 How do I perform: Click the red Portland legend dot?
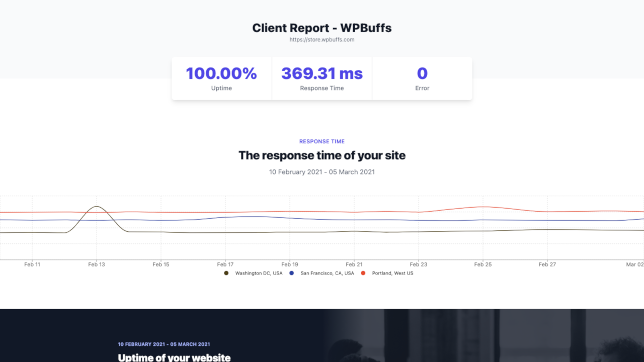[363, 273]
